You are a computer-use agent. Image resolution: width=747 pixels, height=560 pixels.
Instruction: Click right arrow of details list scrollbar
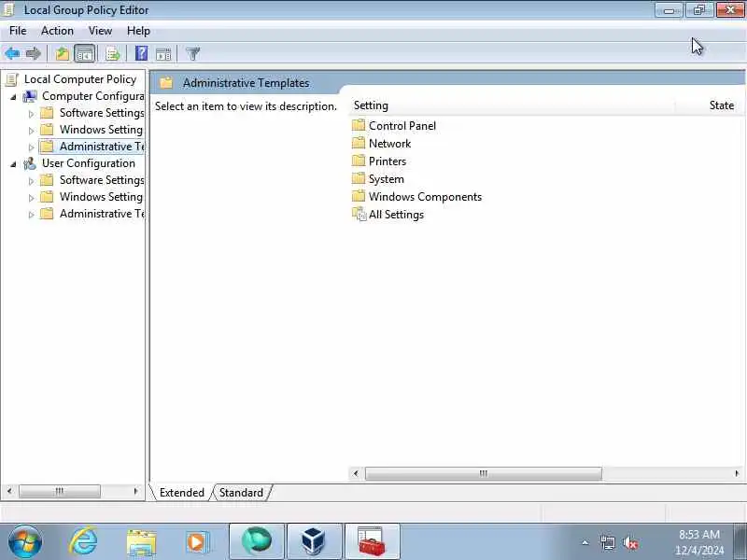[737, 473]
